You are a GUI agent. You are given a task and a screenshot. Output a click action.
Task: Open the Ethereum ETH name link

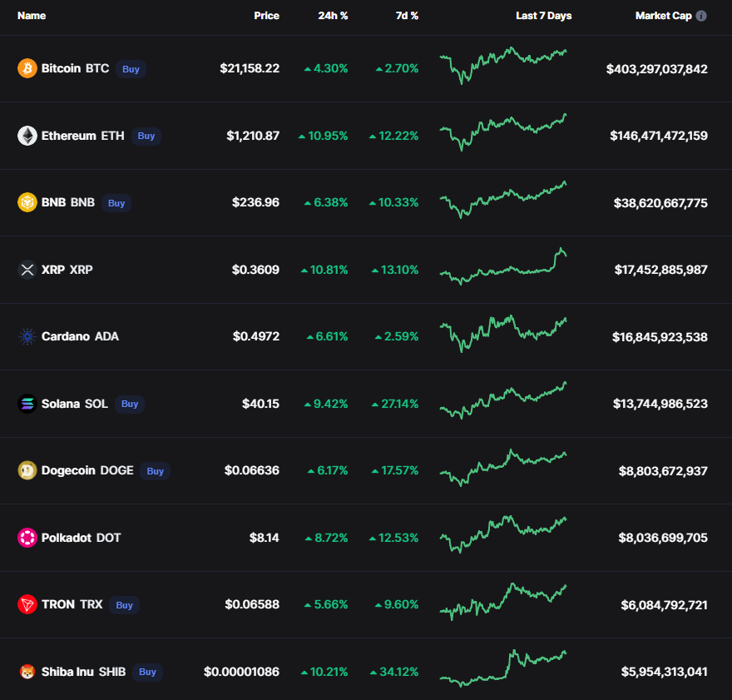coord(82,136)
